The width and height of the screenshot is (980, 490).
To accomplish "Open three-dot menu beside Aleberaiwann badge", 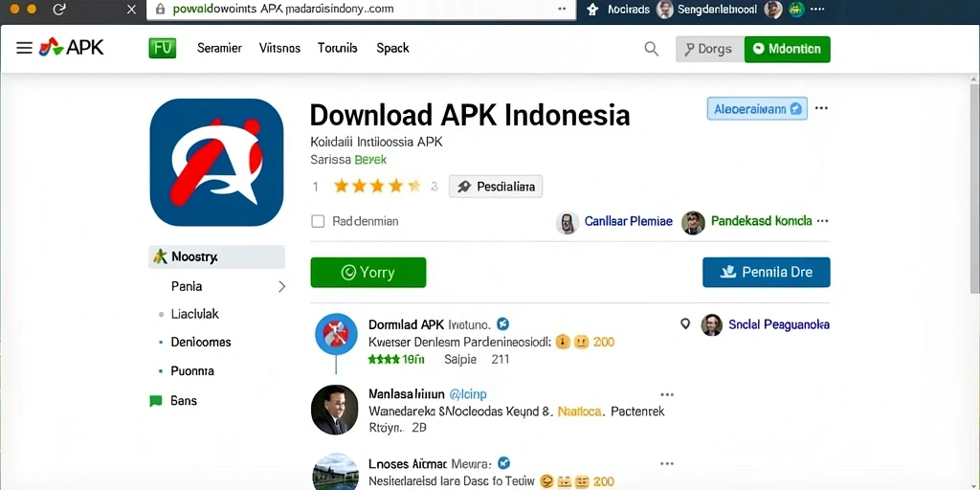I will 821,108.
